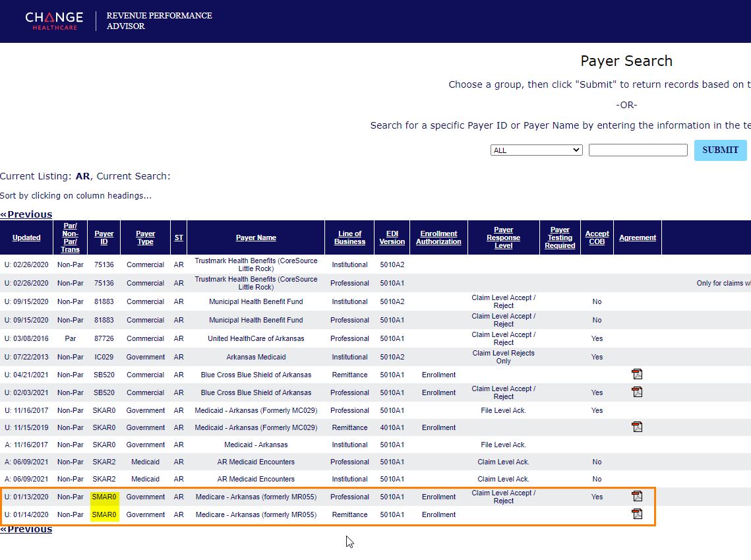Click date 'U: 01/13/2020'
Image resolution: width=751 pixels, height=560 pixels.
coord(26,497)
